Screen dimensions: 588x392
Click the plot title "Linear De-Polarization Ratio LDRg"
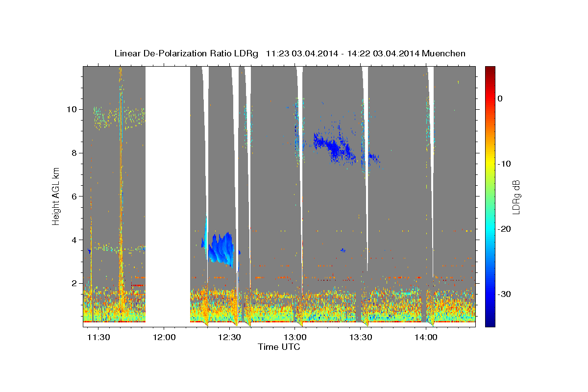pos(186,53)
